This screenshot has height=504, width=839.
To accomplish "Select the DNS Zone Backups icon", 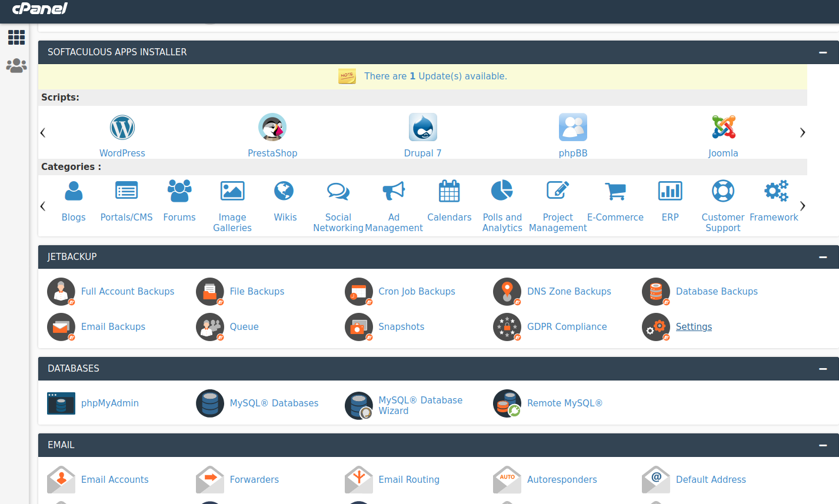I will pyautogui.click(x=507, y=292).
